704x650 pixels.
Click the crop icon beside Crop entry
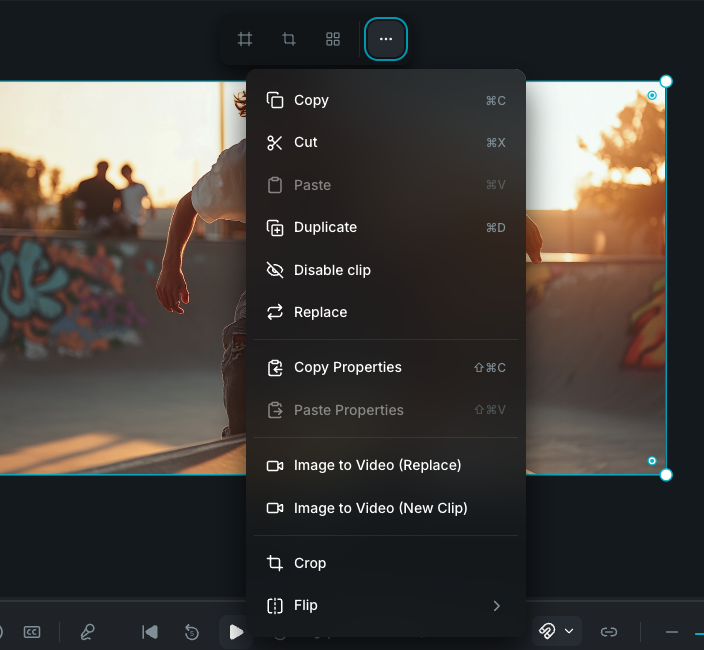point(275,563)
